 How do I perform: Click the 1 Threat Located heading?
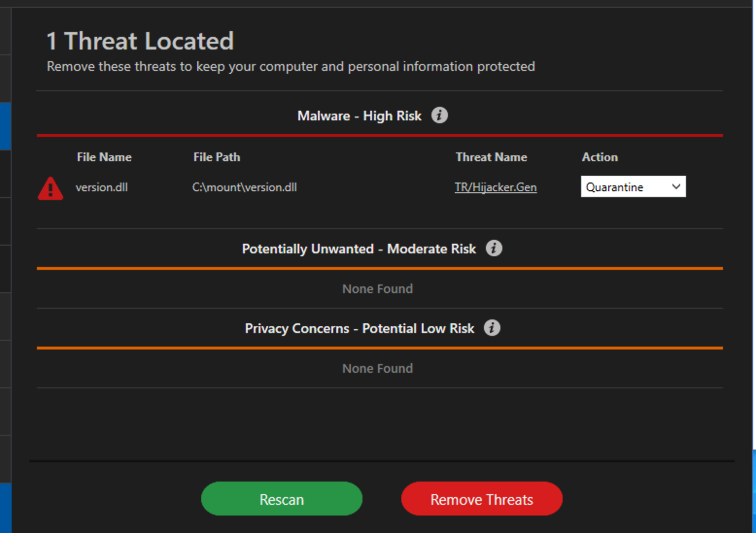click(140, 41)
